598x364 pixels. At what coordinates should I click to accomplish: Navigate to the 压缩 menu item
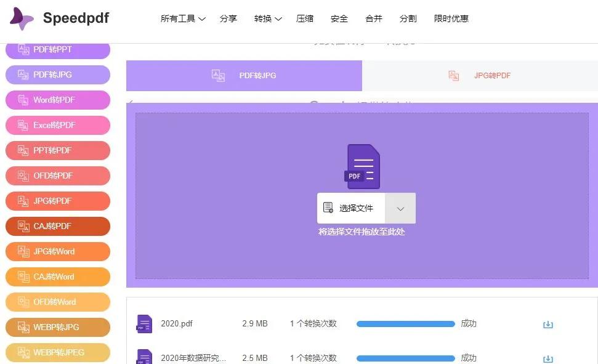coord(305,18)
